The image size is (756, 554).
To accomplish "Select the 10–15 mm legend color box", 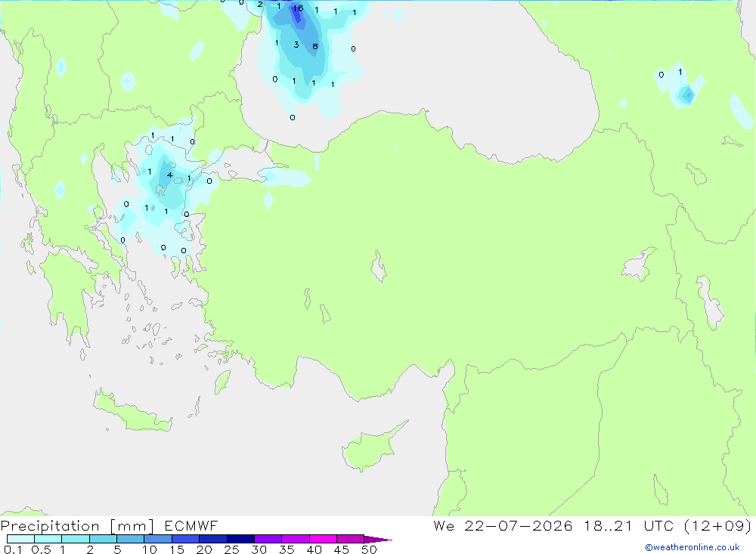I will 158,539.
